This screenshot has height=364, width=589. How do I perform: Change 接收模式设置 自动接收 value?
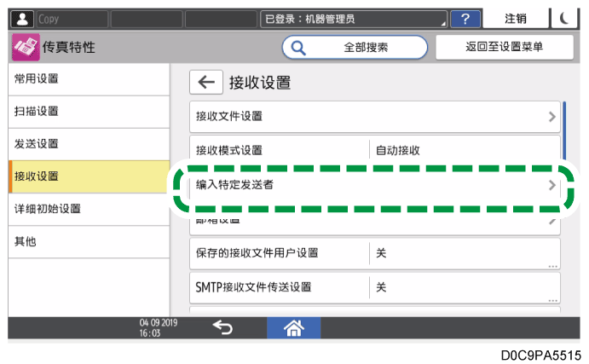click(464, 150)
